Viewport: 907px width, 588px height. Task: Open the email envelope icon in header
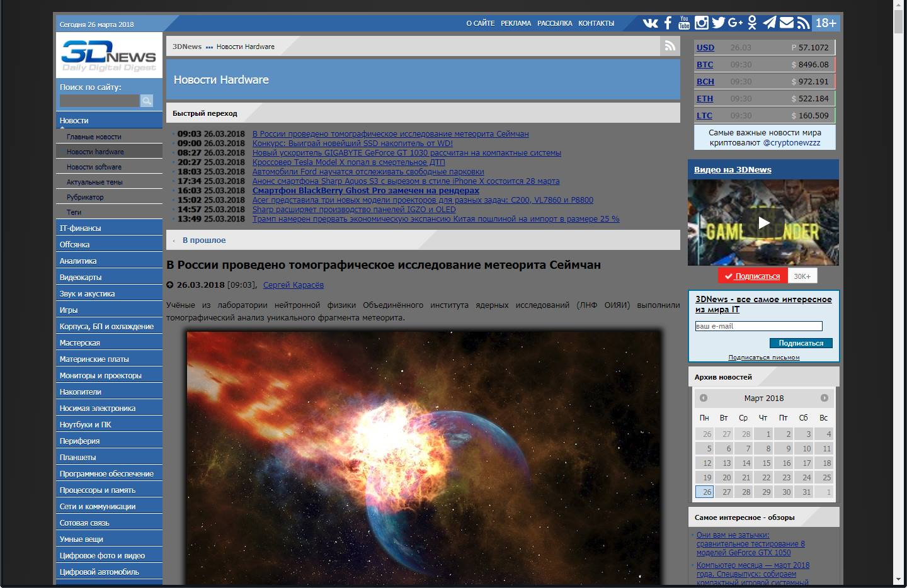(x=785, y=23)
